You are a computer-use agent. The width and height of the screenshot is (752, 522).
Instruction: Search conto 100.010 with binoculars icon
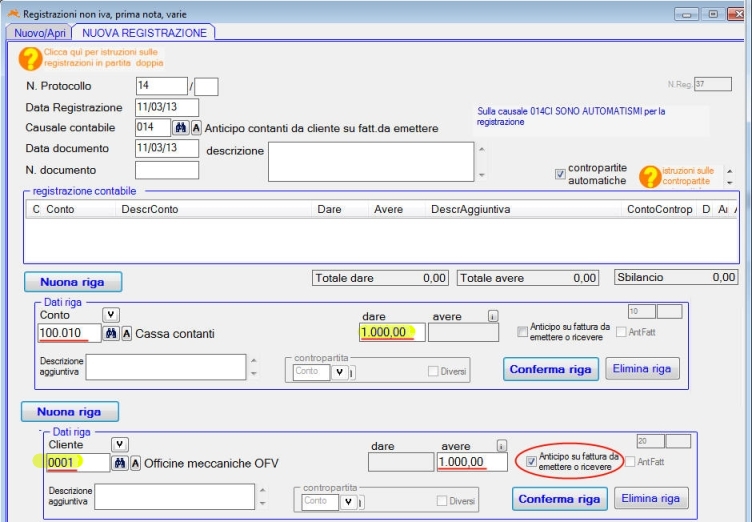point(111,333)
